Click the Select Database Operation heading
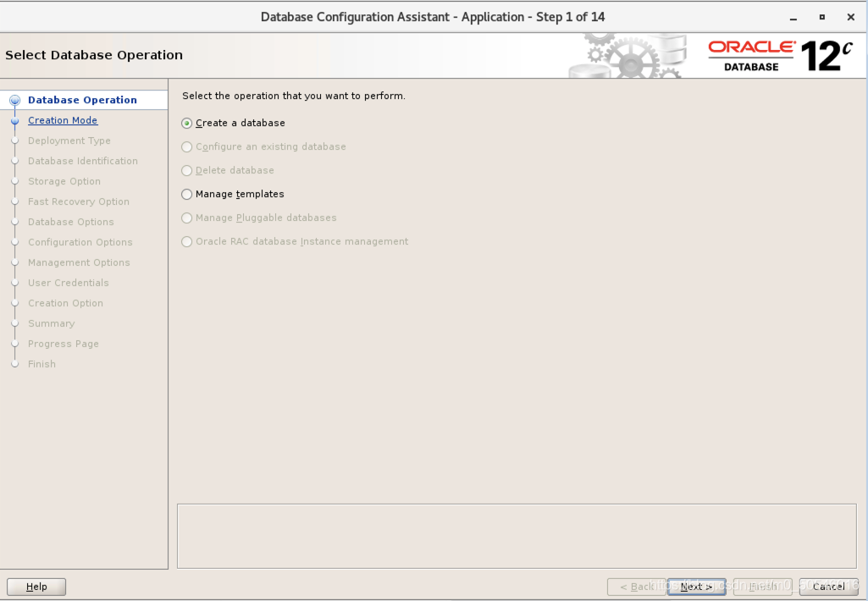Viewport: 868px width, 601px height. tap(93, 55)
